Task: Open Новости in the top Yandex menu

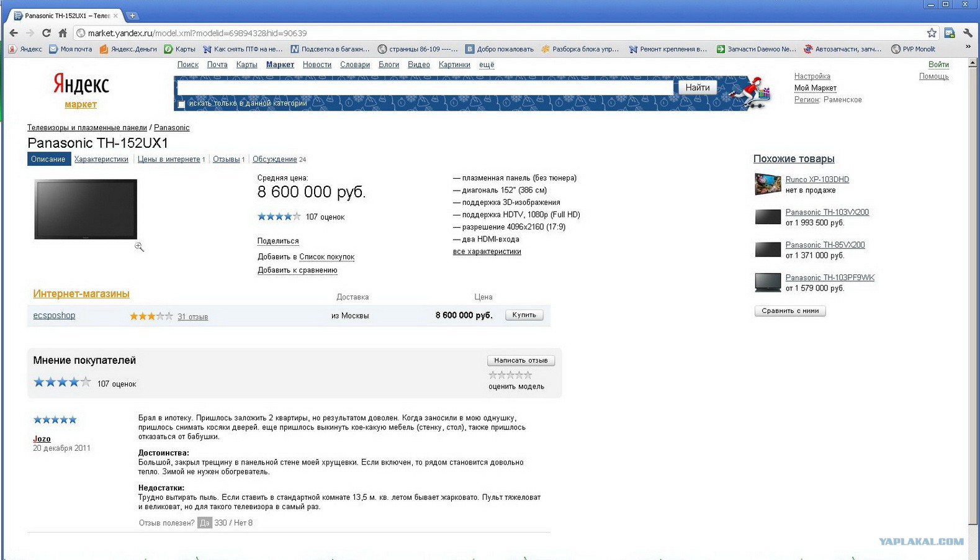Action: (x=317, y=65)
